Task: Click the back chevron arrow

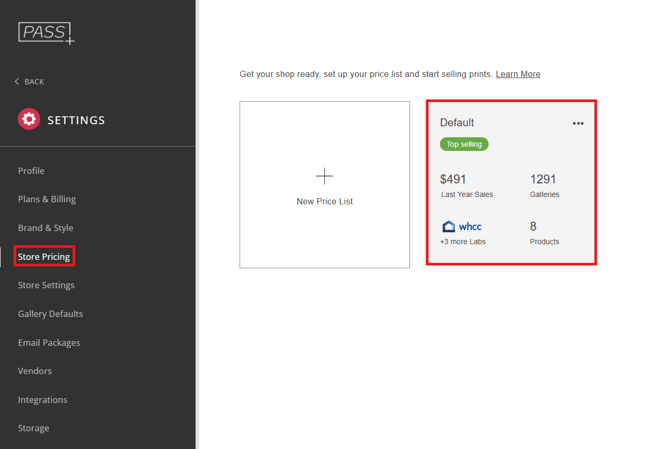Action: click(17, 82)
